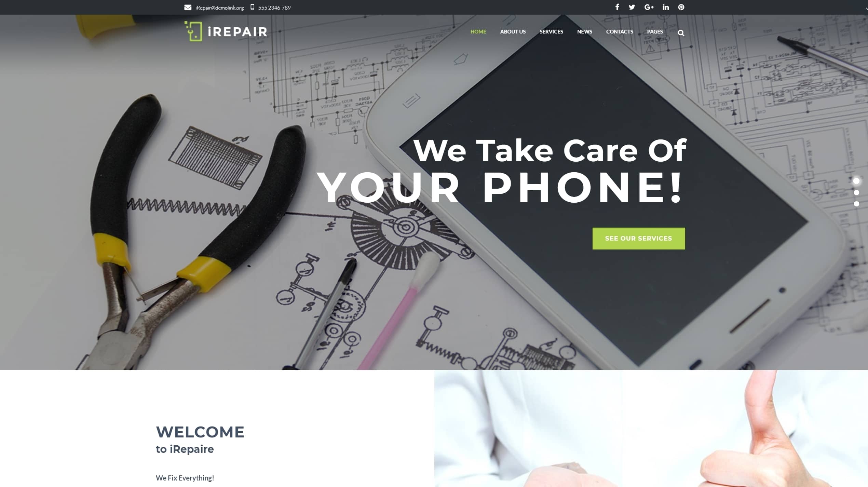Select the HOME navigation tab
The image size is (868, 487).
click(x=478, y=31)
